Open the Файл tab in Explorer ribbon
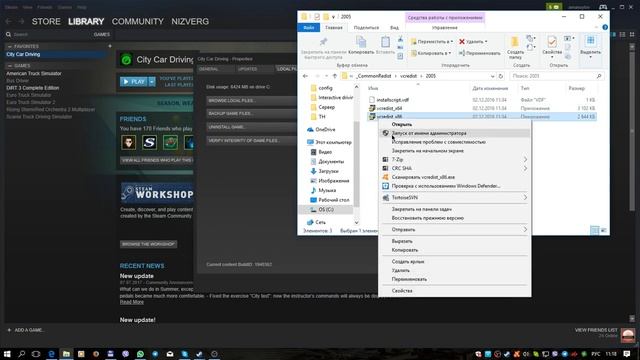Screen dimensions: 640x360 309,28
